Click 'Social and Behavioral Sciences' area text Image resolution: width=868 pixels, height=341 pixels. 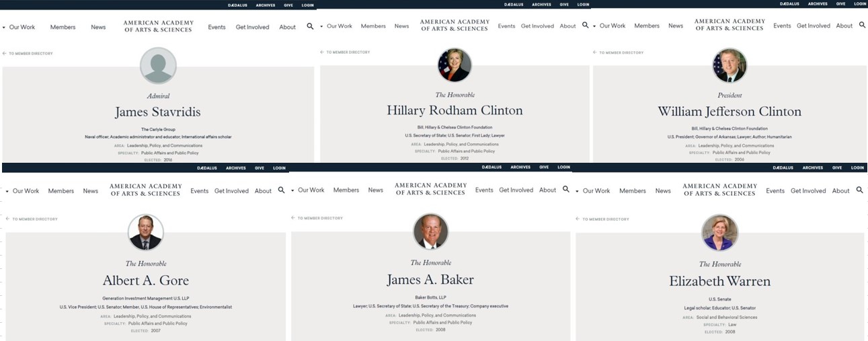click(x=727, y=317)
